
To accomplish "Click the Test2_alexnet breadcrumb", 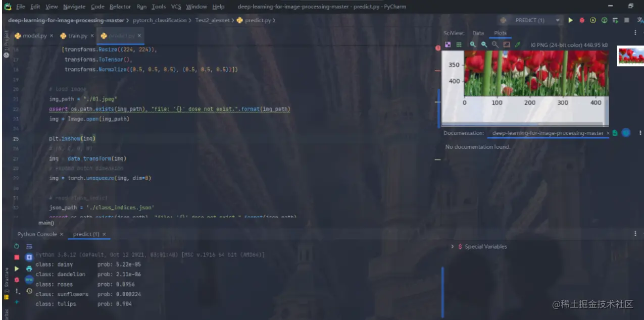I will (212, 21).
